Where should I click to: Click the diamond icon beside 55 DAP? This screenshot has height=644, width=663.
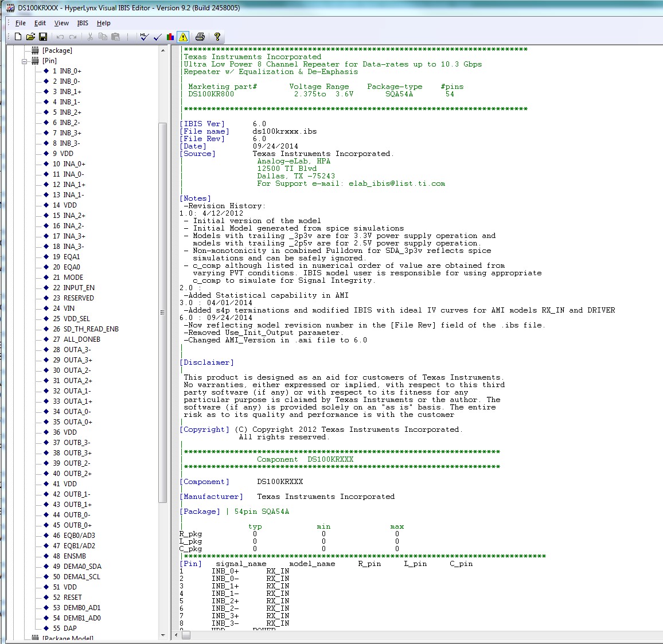point(46,629)
